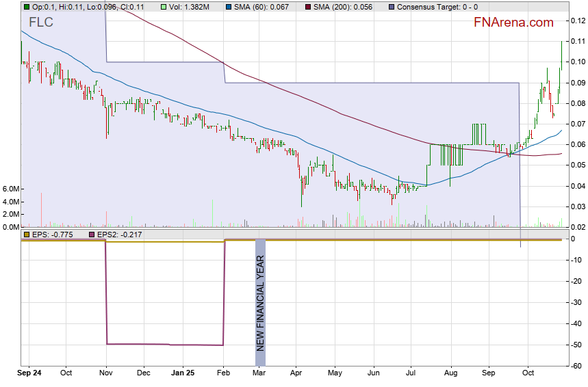Select the NEW FINANCIAL YEAR marker
This screenshot has height=387, width=588.
pyautogui.click(x=260, y=302)
